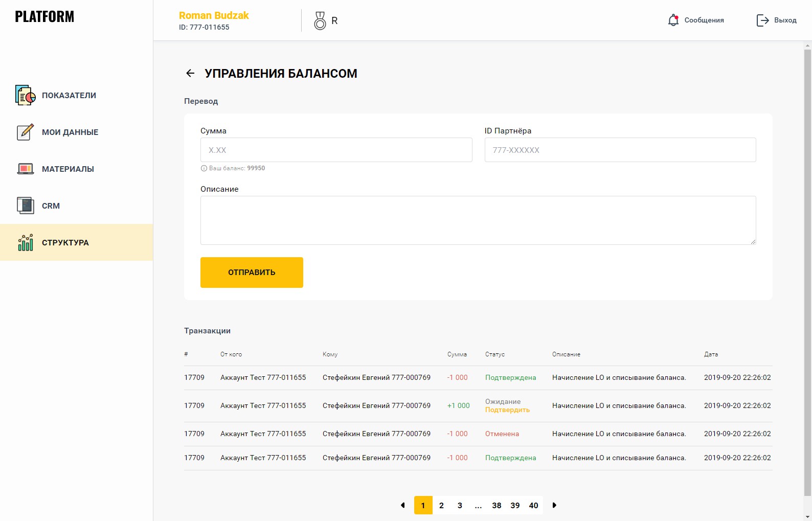Click Подтвердить link in pending transaction

coord(507,410)
